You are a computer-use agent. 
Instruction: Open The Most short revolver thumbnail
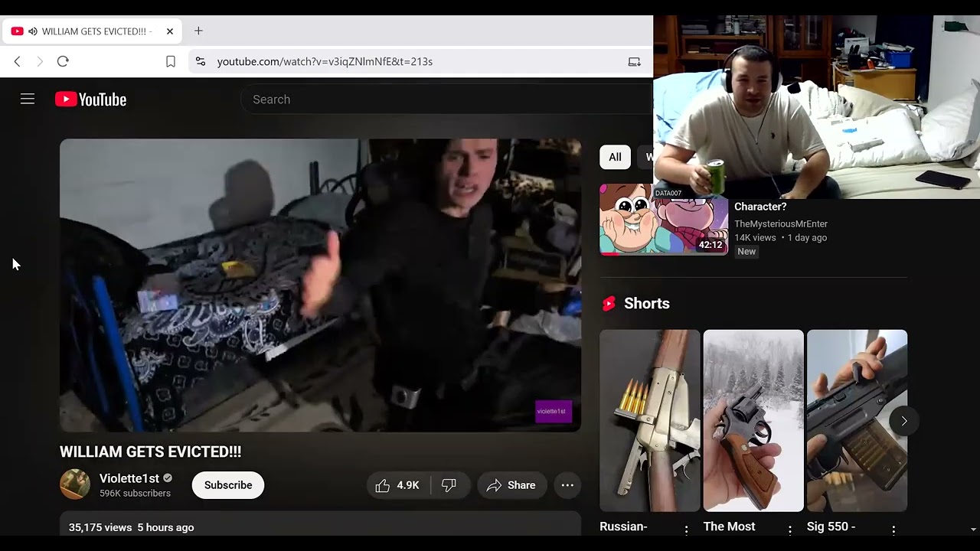[753, 420]
